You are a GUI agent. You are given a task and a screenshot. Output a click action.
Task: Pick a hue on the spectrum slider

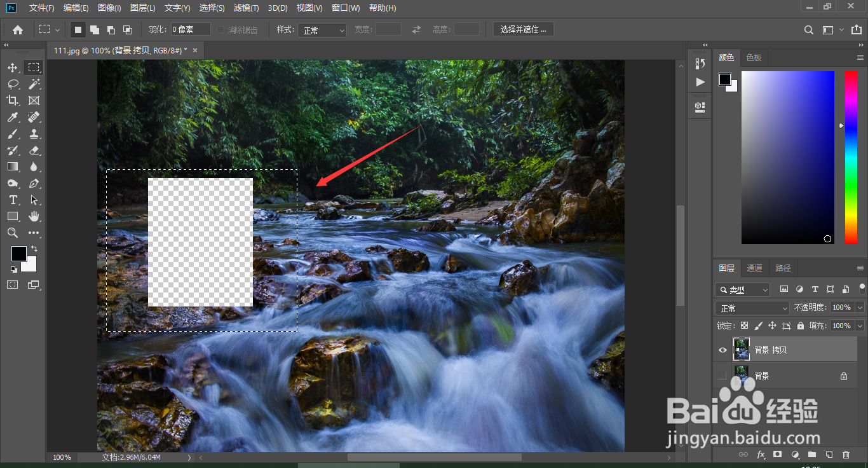pyautogui.click(x=851, y=157)
